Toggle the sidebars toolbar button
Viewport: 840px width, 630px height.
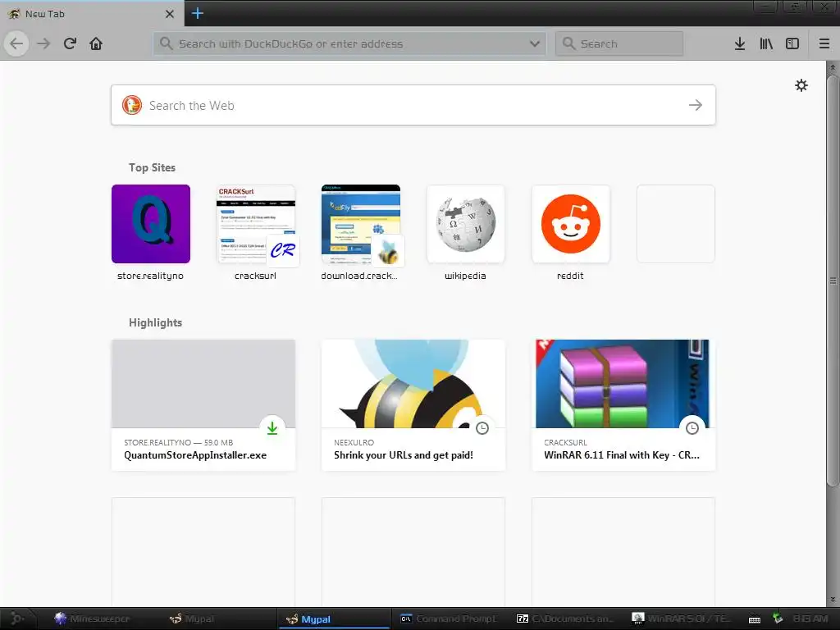coord(792,44)
